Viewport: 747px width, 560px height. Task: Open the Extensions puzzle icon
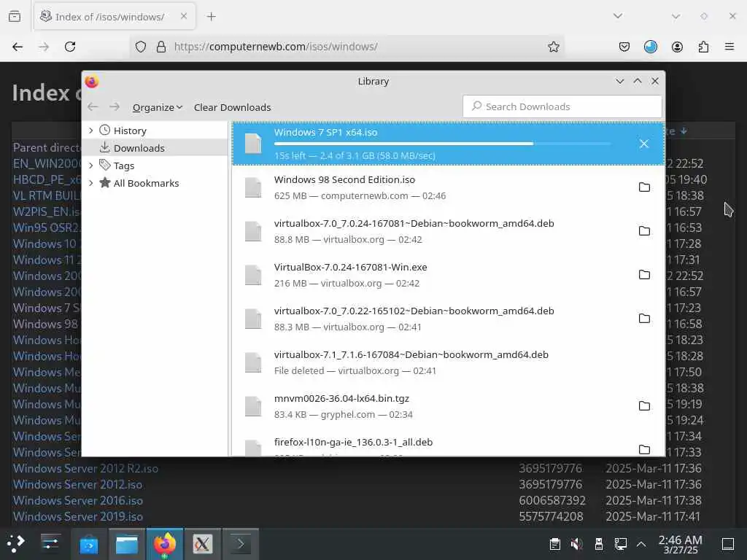tap(703, 47)
